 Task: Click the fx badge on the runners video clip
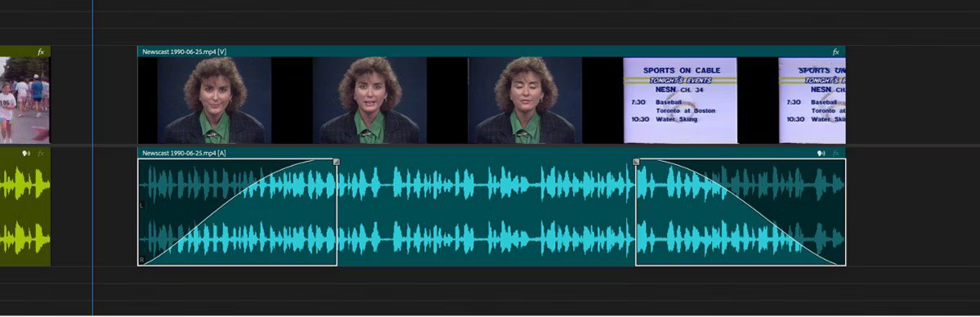(x=41, y=52)
